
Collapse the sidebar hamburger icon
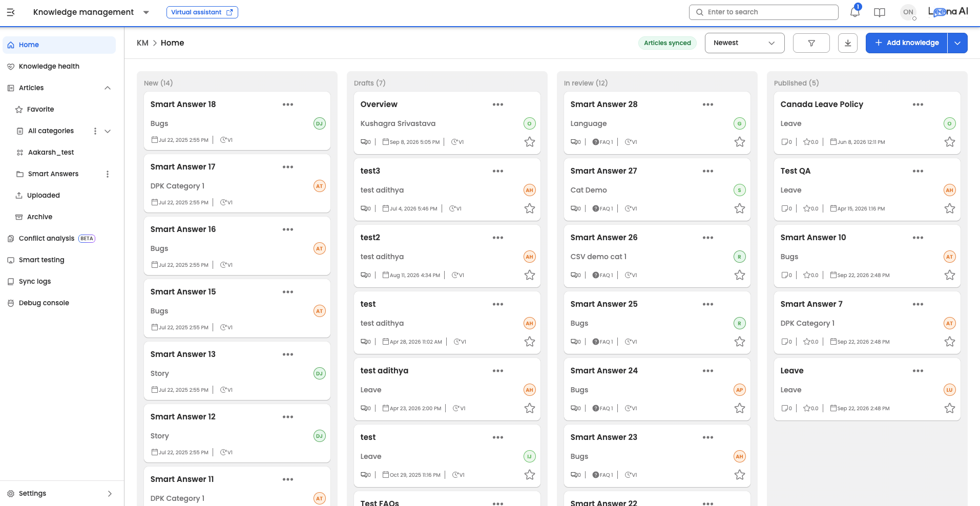click(11, 12)
